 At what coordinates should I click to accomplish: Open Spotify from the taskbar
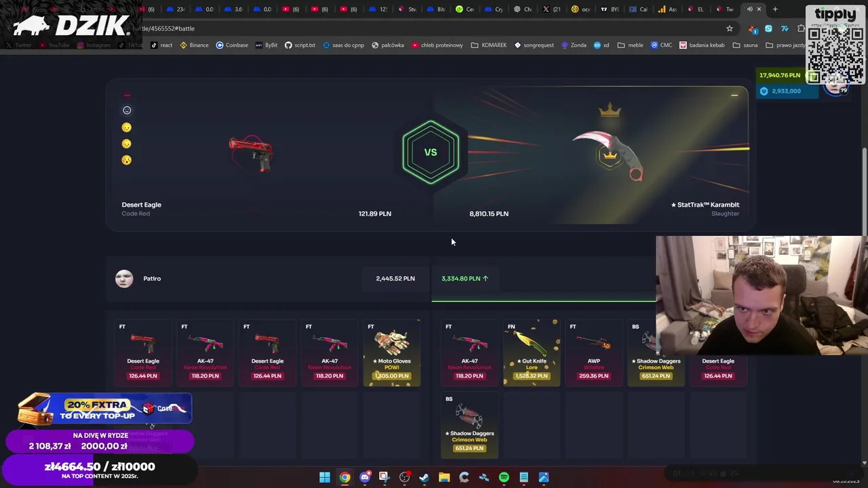pyautogui.click(x=504, y=477)
